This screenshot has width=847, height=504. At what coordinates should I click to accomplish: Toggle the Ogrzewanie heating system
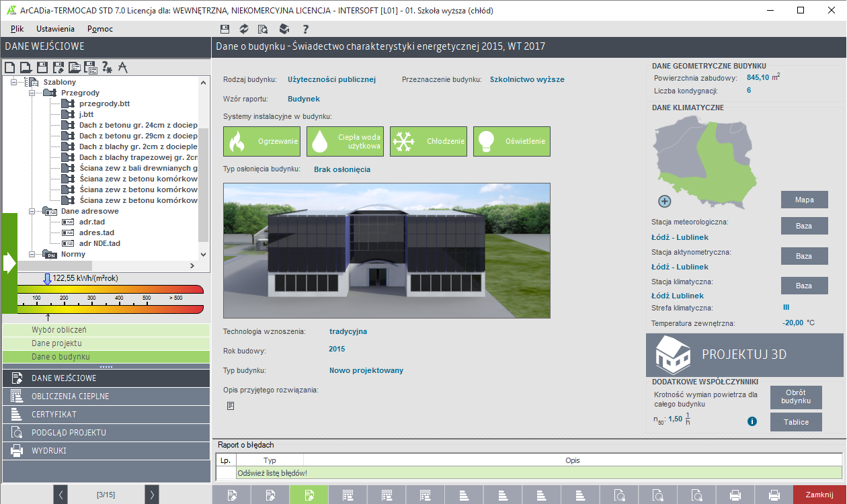[261, 142]
